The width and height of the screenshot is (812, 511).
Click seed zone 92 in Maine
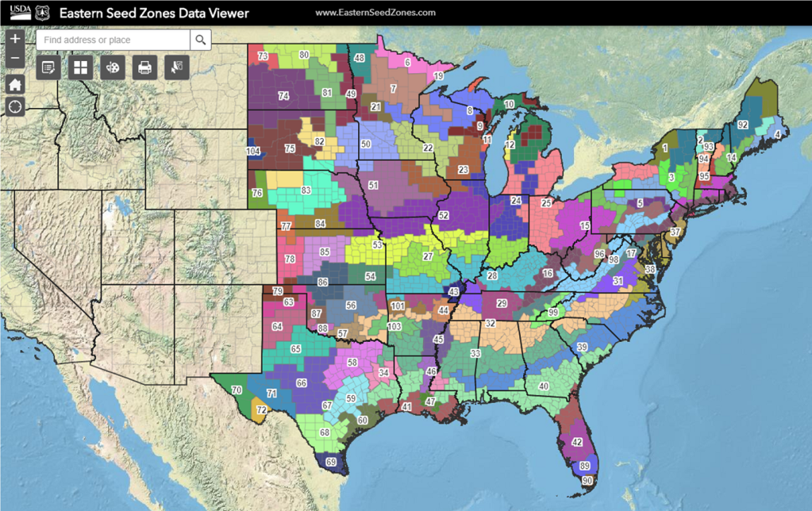coord(743,125)
